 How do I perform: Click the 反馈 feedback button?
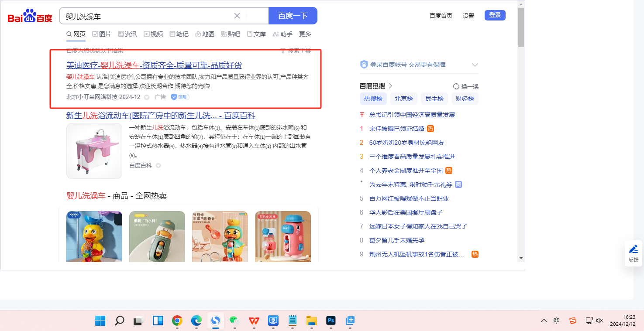point(634,253)
